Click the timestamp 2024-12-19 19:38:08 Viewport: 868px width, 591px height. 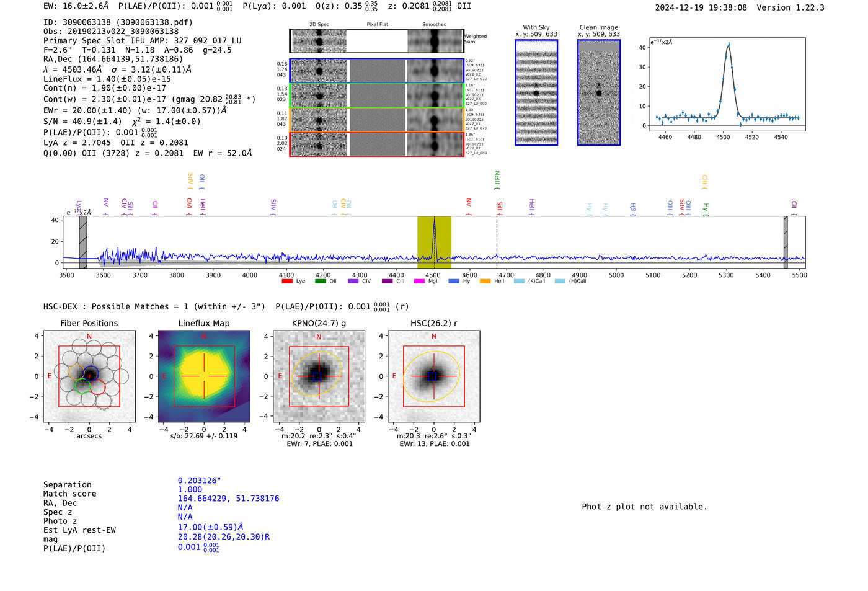[x=701, y=8]
